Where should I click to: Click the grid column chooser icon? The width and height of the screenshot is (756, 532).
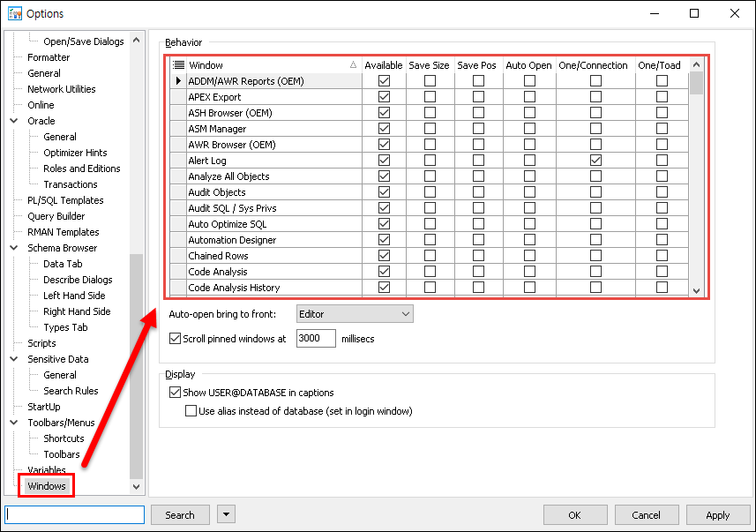point(178,64)
